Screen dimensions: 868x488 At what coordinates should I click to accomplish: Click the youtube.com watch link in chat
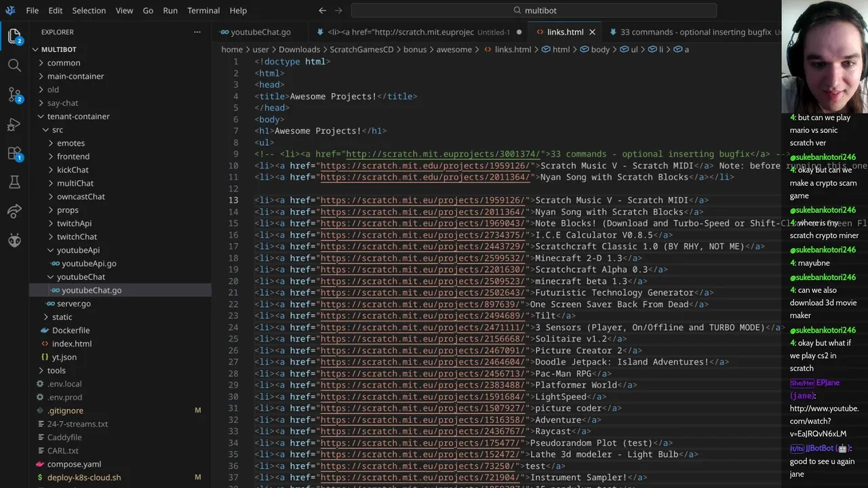pyautogui.click(x=824, y=421)
